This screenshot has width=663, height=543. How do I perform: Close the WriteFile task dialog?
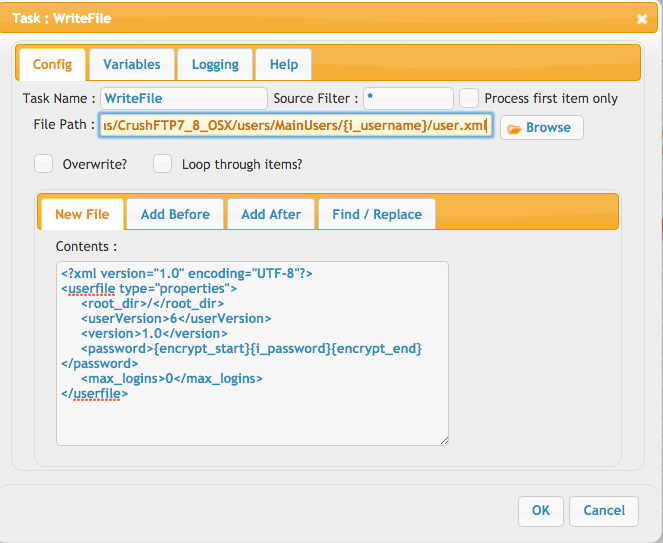(x=642, y=19)
